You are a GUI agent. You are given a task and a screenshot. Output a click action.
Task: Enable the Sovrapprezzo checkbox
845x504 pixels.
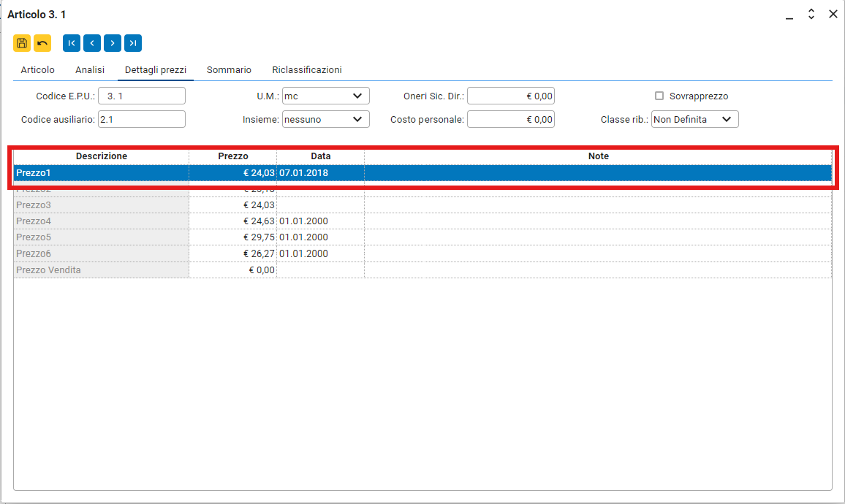(659, 96)
